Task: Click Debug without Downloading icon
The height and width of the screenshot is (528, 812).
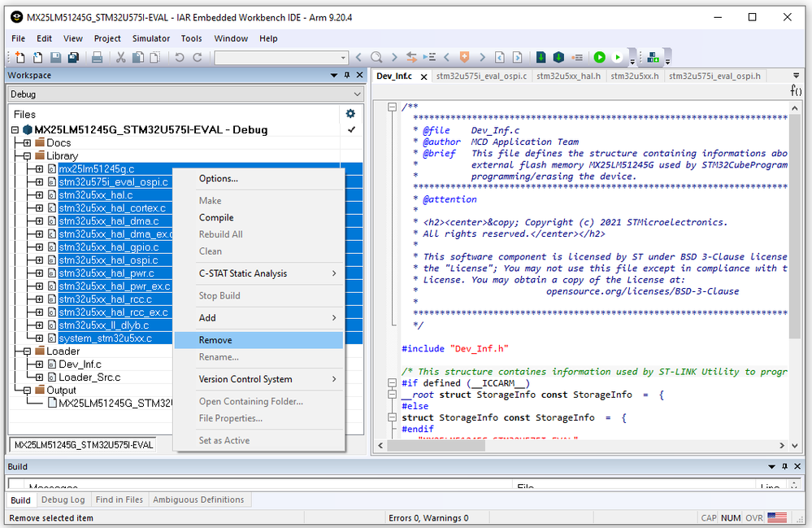Action: (x=617, y=57)
